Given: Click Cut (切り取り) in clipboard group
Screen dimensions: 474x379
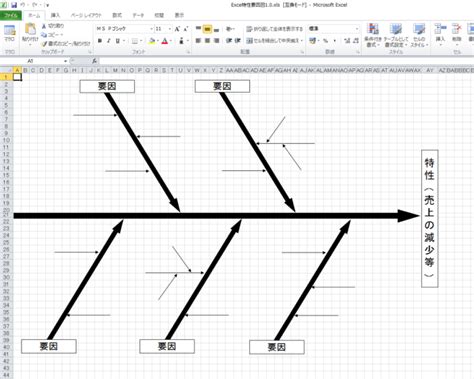Looking at the screenshot, I should point(53,26).
